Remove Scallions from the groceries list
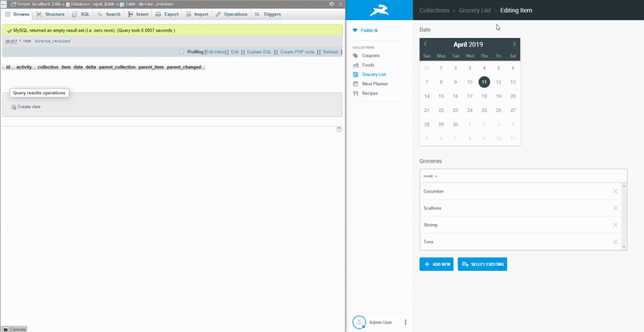The width and height of the screenshot is (644, 332). coord(615,208)
